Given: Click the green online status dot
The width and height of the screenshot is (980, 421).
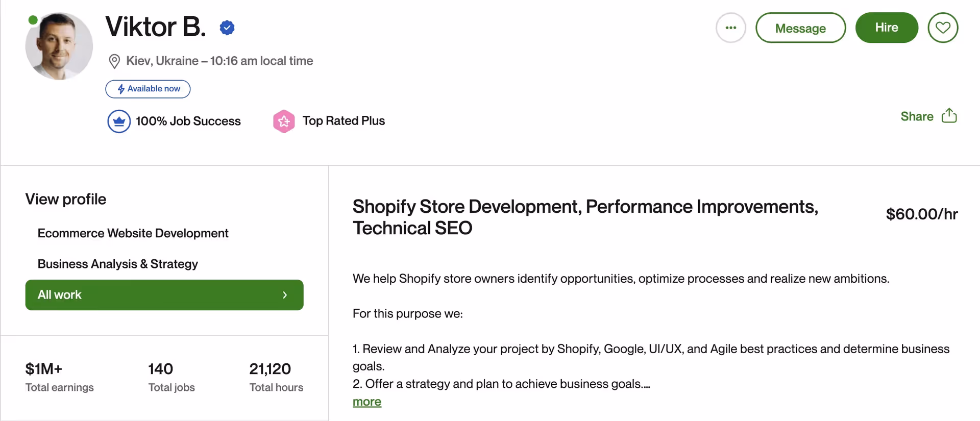Looking at the screenshot, I should [x=33, y=20].
